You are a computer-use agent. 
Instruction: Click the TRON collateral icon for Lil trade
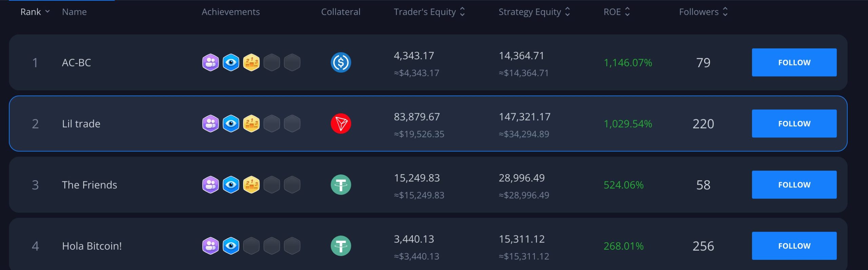(340, 124)
